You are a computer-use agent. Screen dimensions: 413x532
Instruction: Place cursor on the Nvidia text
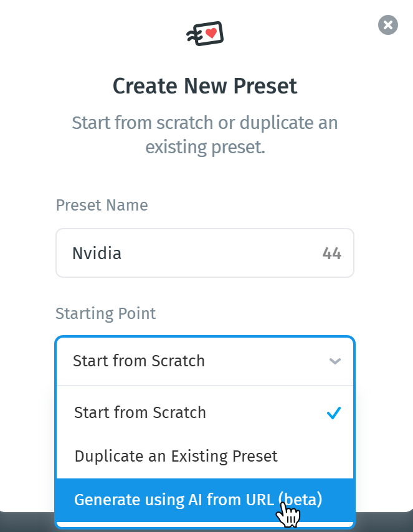tap(97, 254)
